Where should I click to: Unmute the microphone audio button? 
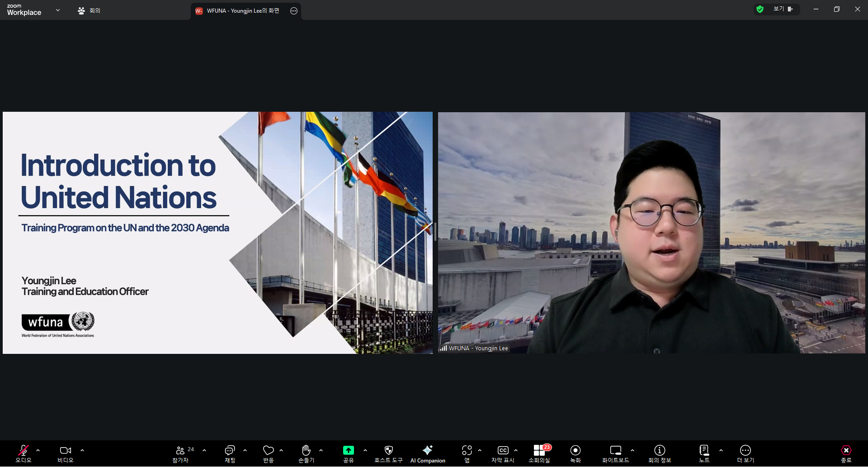24,453
